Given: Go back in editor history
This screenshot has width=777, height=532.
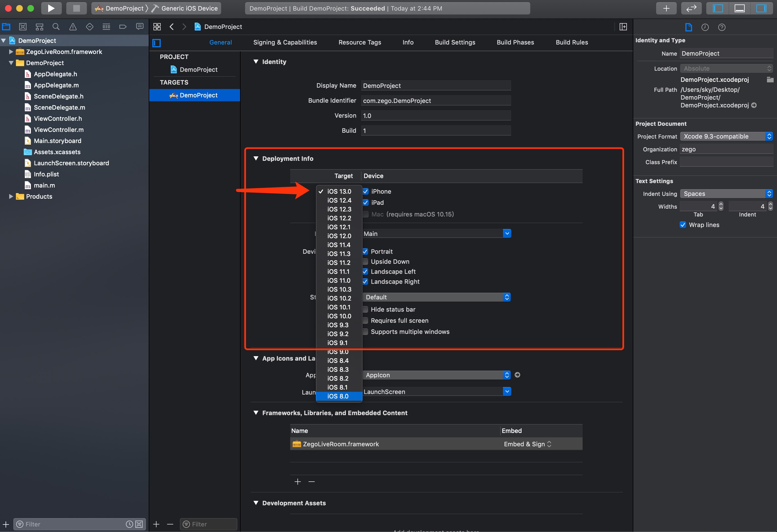Looking at the screenshot, I should [172, 27].
